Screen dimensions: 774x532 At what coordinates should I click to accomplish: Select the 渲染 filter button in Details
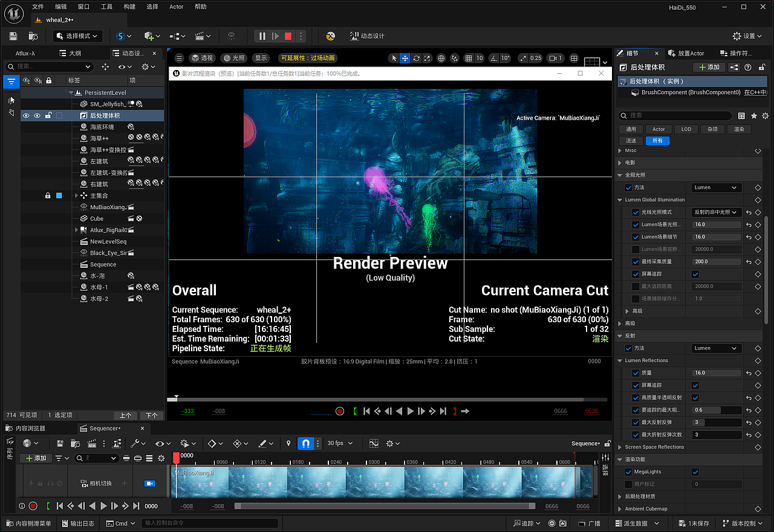[739, 129]
